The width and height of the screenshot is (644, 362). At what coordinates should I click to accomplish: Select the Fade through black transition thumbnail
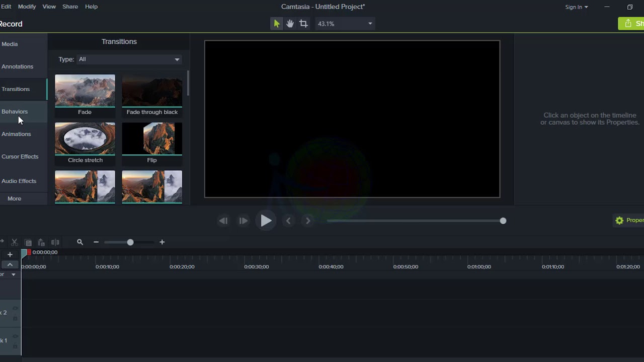click(x=152, y=91)
